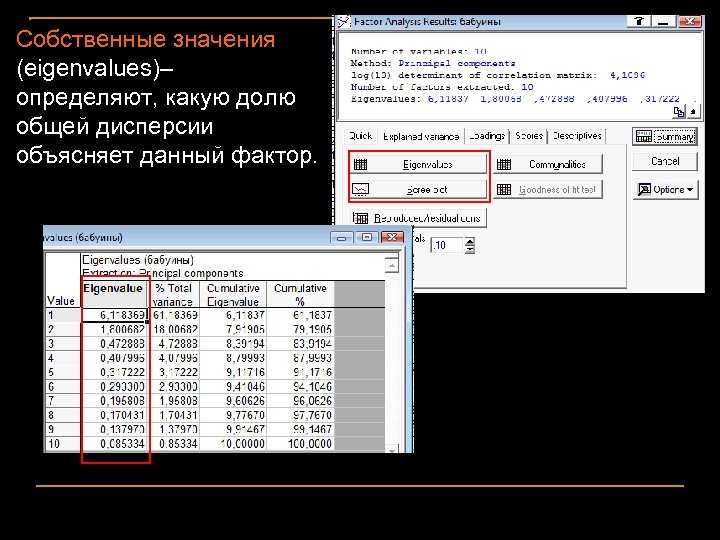
Task: Select the Cumulative % column header
Action: [300, 294]
